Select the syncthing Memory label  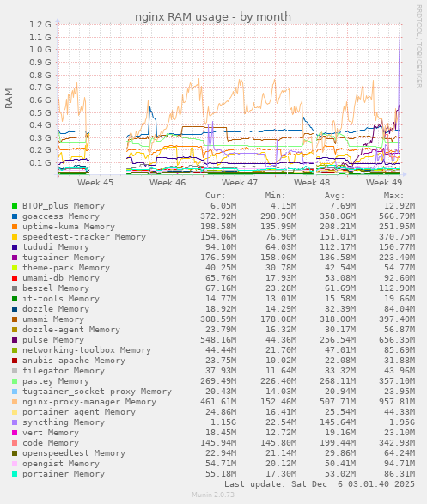pyautogui.click(x=64, y=422)
